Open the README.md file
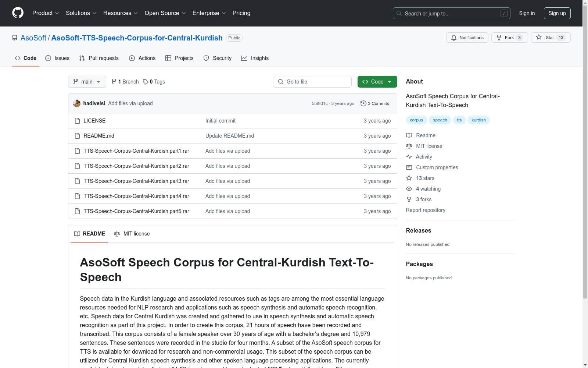The width and height of the screenshot is (588, 368). [x=99, y=136]
